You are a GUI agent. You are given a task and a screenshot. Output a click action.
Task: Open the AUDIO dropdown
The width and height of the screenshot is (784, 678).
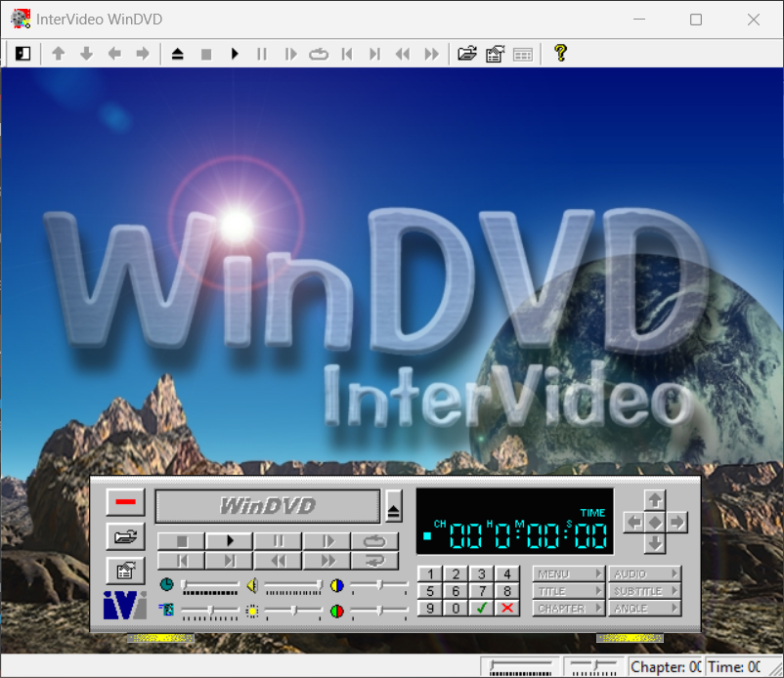click(x=644, y=574)
